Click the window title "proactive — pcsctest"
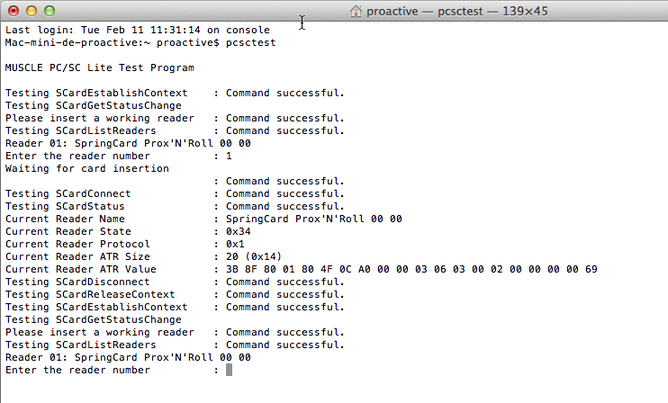This screenshot has height=403, width=668. point(425,11)
